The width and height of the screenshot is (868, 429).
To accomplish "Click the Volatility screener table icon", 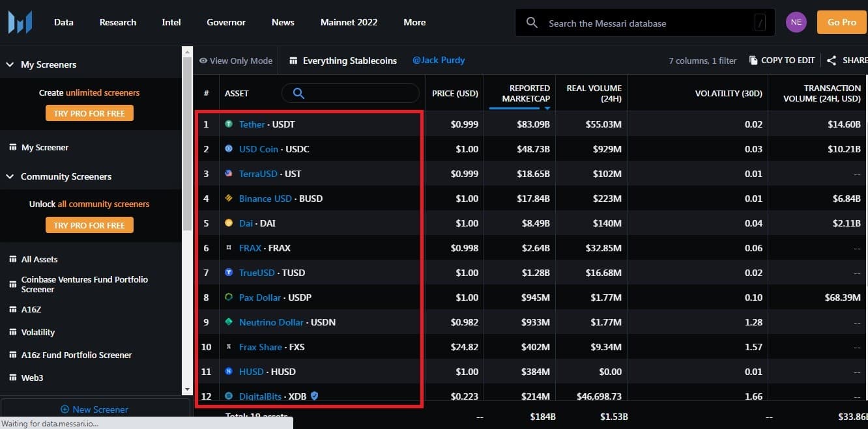I will [x=13, y=333].
